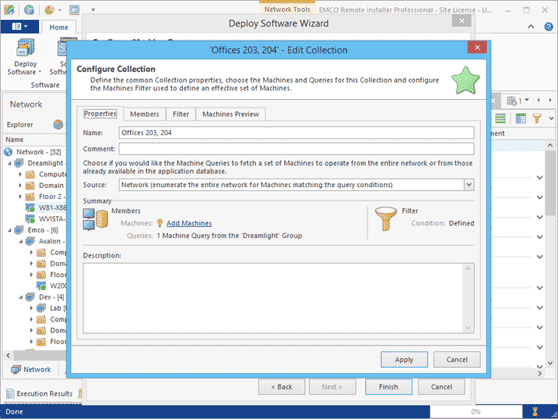Click the hourglass icon in status bar

click(535, 412)
